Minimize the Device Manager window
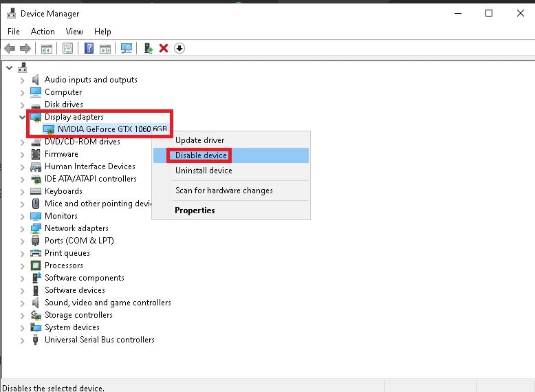The height and width of the screenshot is (392, 535). 458,13
